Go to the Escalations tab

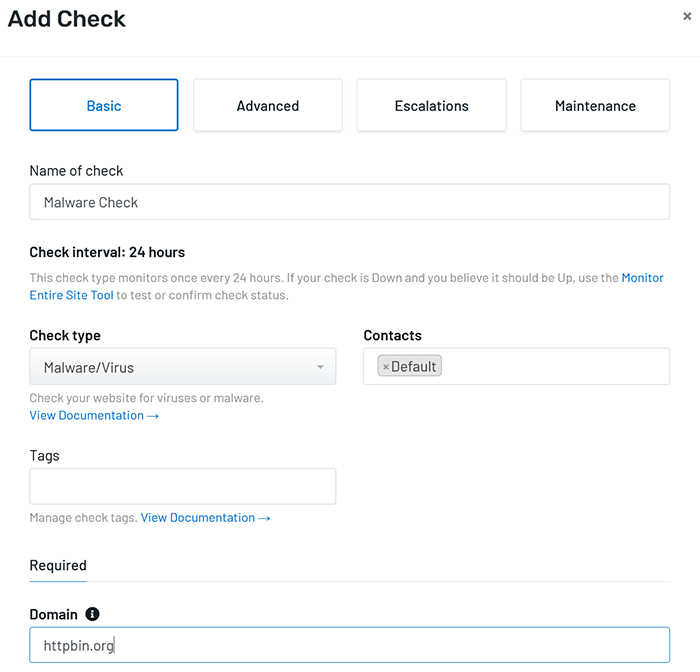432,106
